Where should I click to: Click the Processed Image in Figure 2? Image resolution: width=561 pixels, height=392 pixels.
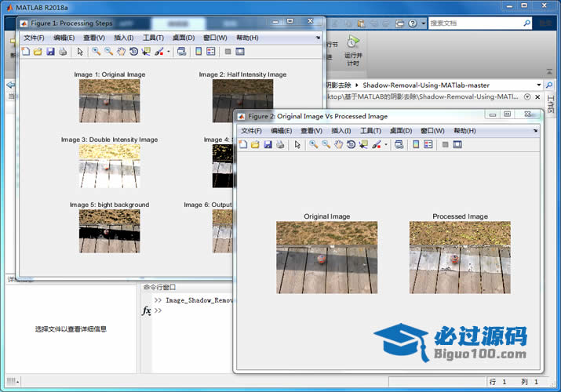coord(460,257)
